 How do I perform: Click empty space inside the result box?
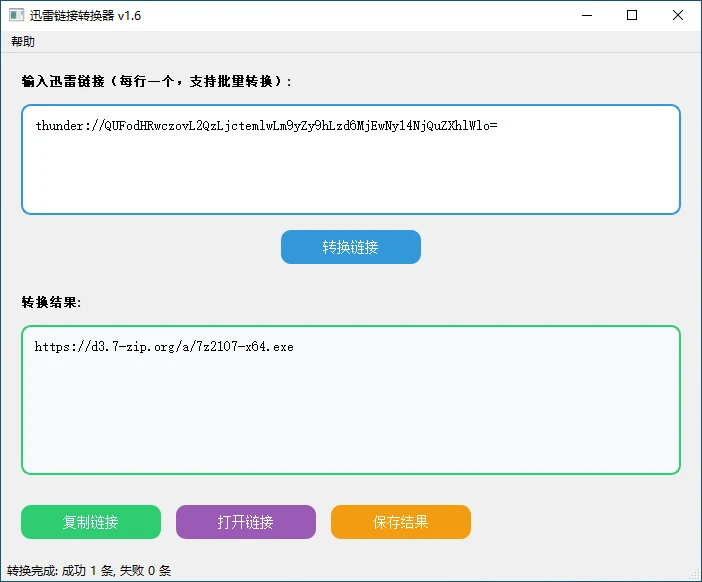tap(350, 420)
